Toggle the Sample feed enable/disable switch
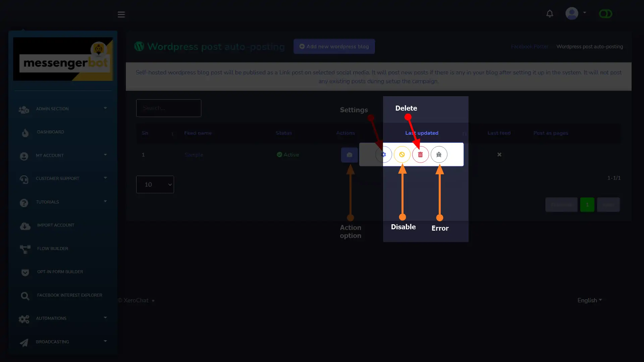The height and width of the screenshot is (362, 644). tap(401, 154)
